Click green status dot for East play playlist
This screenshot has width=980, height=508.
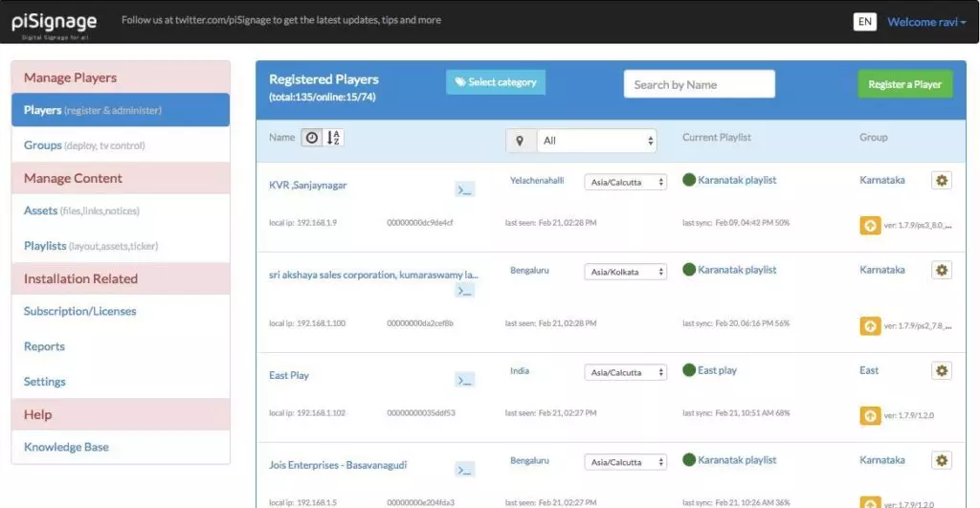[689, 370]
